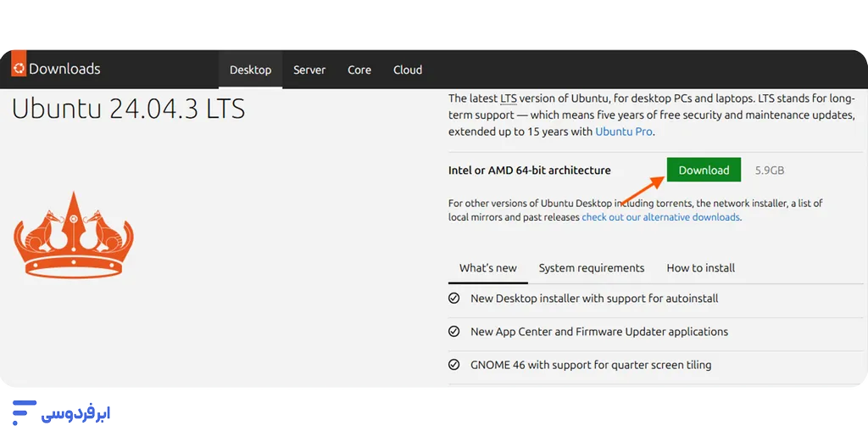Click the checkmark icon beside GNOME 46

[x=454, y=365]
